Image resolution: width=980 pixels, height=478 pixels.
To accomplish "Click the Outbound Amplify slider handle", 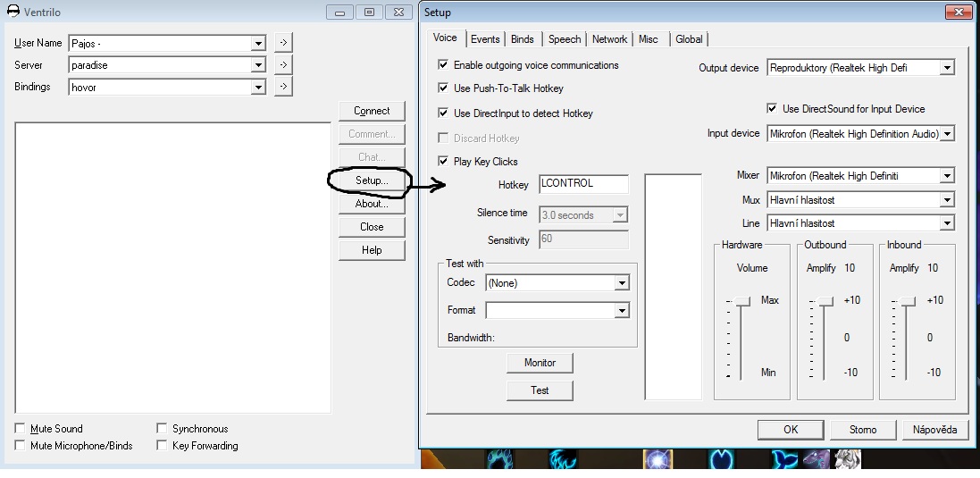I will click(825, 301).
